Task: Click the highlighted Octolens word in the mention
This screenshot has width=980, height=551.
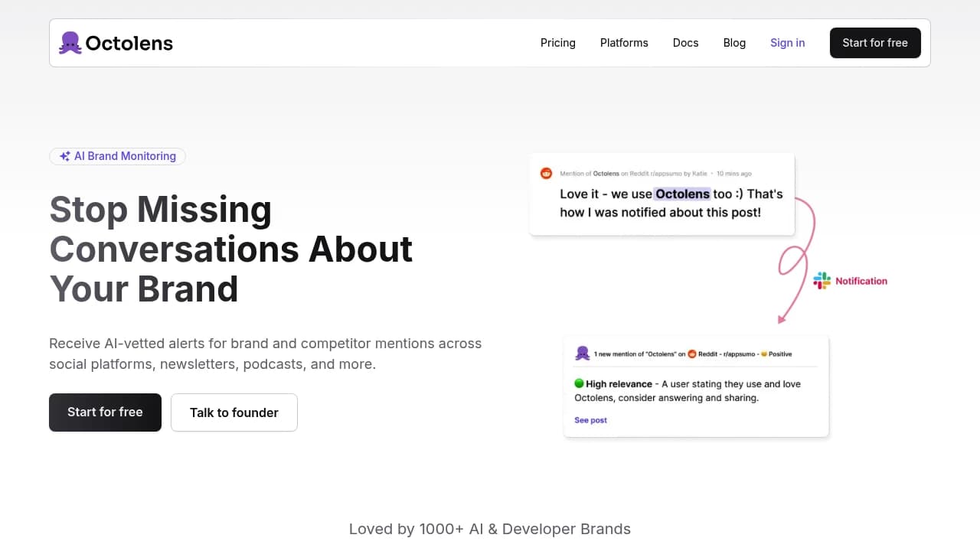Action: pos(682,194)
